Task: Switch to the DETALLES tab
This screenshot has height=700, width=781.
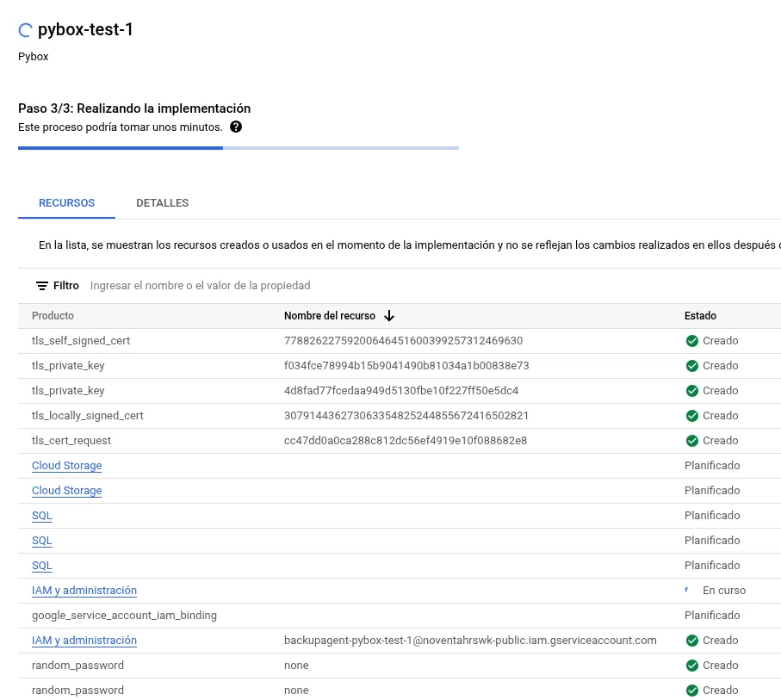Action: click(x=163, y=203)
